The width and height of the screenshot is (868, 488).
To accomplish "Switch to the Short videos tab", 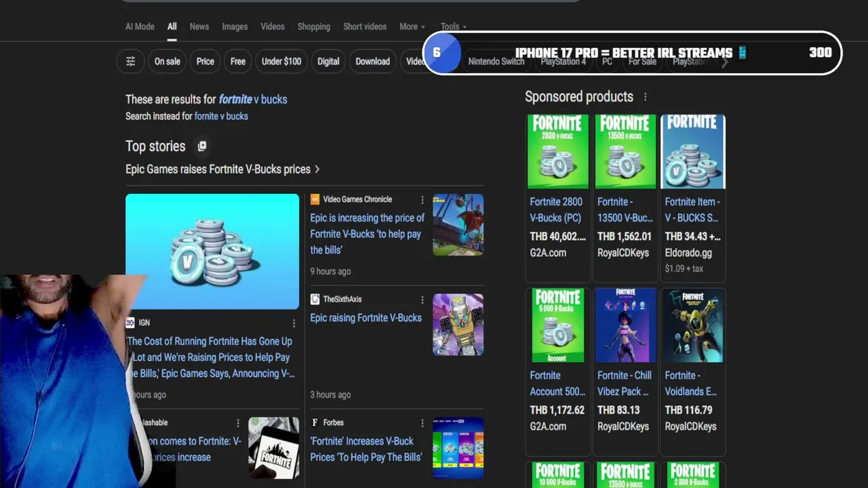I will pos(365,26).
